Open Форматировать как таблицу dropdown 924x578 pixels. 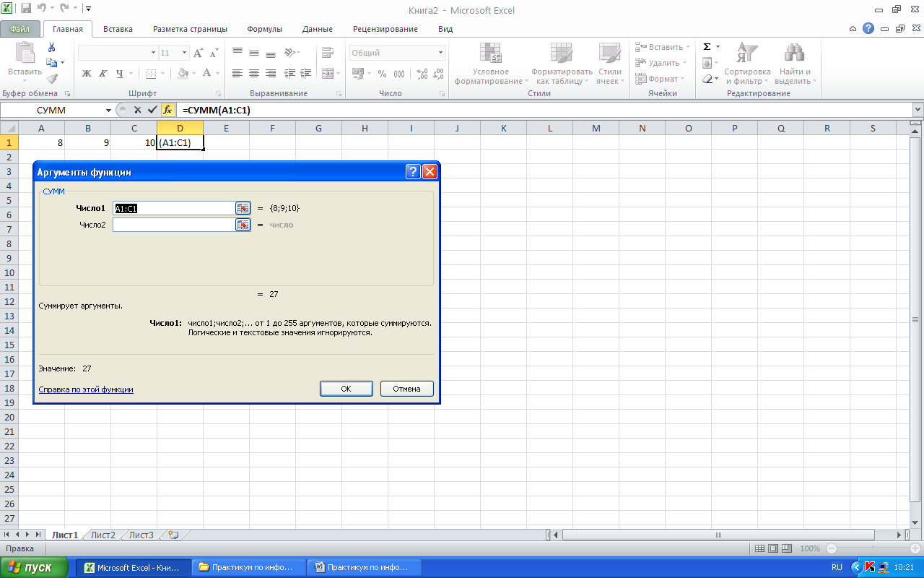tap(562, 64)
